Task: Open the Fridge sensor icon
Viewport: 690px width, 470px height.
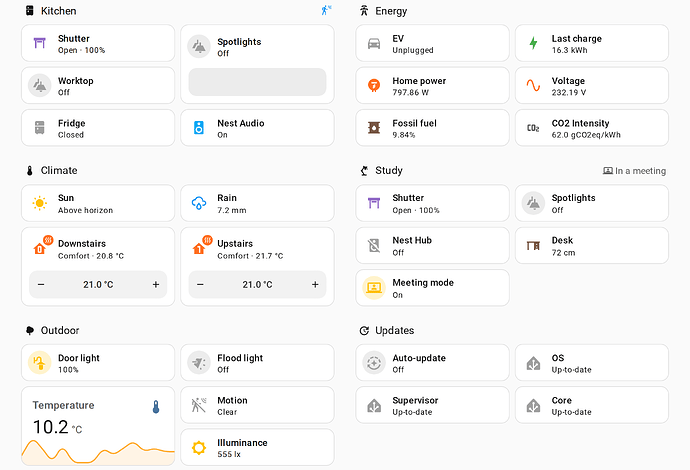Action: [x=40, y=128]
